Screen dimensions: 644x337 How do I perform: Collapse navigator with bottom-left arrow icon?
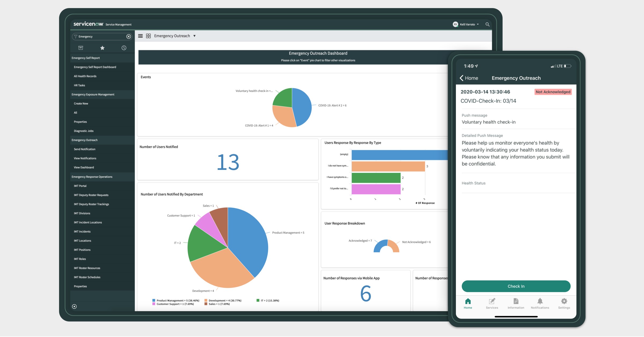click(x=74, y=306)
